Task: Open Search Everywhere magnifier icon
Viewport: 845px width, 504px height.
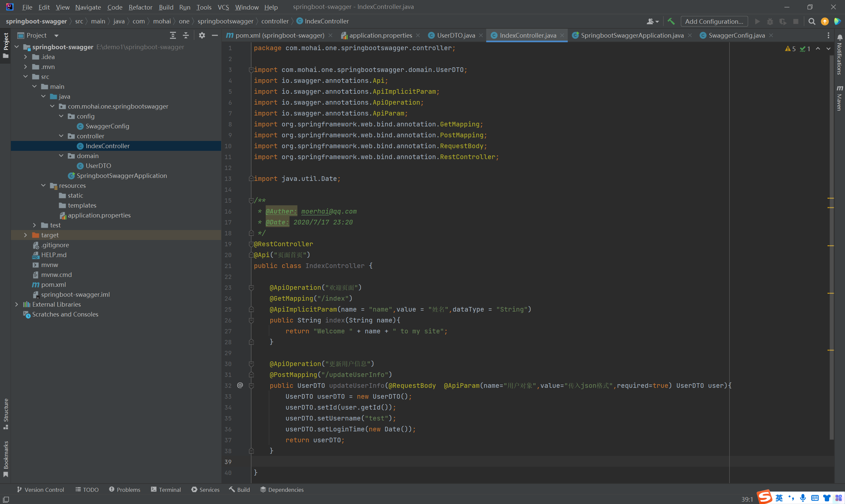Action: coord(812,21)
